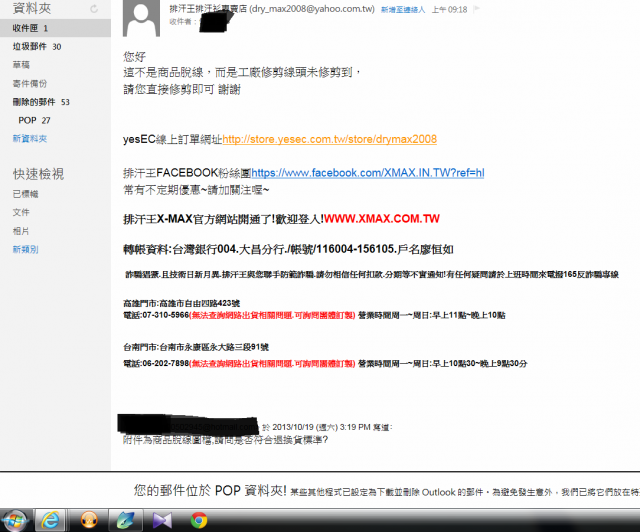Open the store.yesec.com.tw order link
Screen dimensions: 640x532
coord(329,139)
